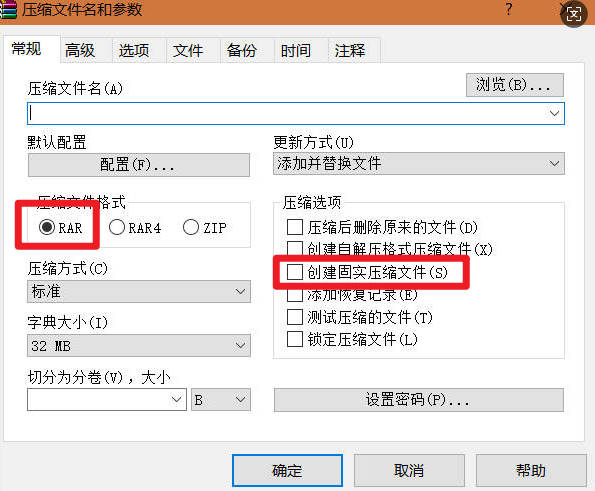
Task: Enable 测试压缩的文件(T)
Action: pyautogui.click(x=295, y=317)
